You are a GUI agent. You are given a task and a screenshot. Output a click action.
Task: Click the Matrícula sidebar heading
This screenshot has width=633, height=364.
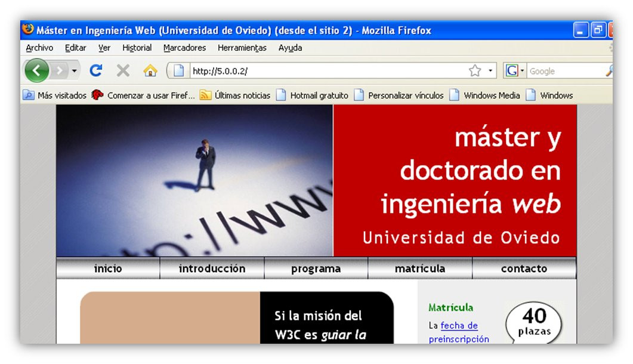pyautogui.click(x=450, y=307)
